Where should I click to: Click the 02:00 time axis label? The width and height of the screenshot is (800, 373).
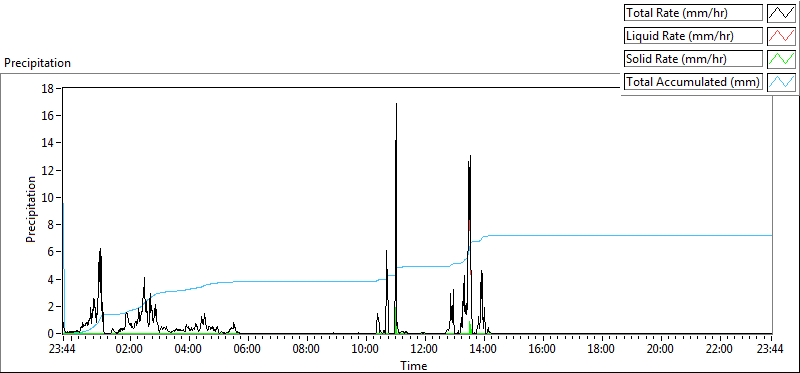(x=130, y=350)
